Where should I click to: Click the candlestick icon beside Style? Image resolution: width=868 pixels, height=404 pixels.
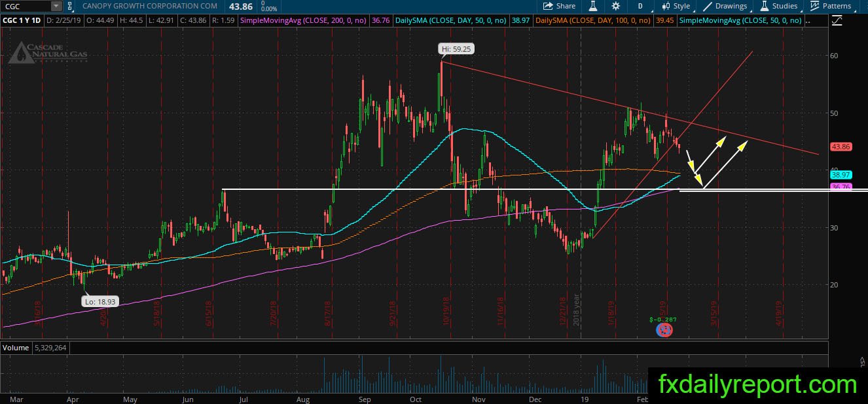(666, 6)
